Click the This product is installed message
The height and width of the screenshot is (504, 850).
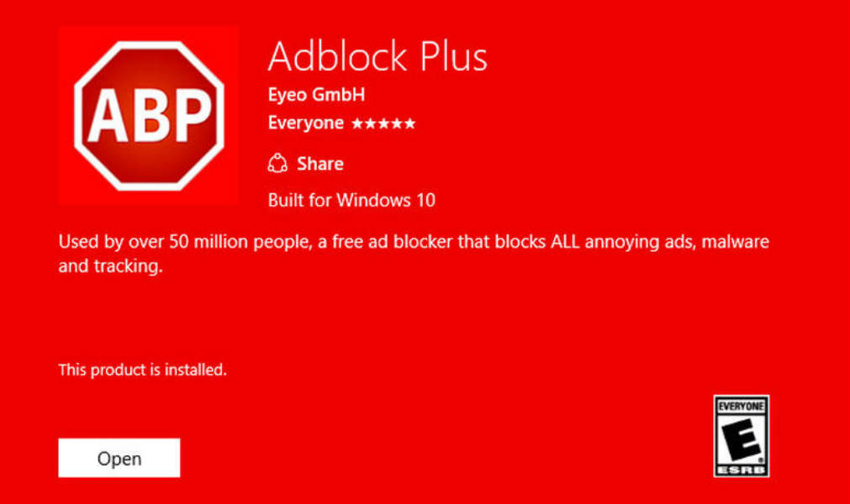coord(141,370)
